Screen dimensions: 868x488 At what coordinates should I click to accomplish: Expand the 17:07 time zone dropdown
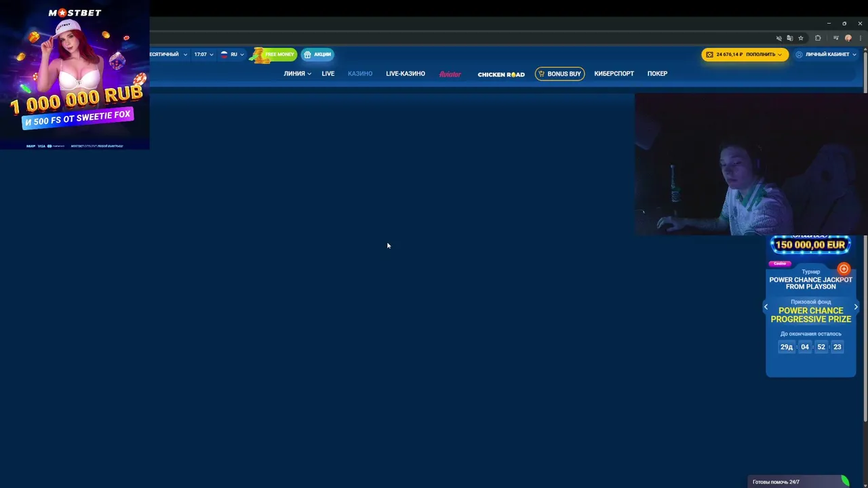(x=203, y=54)
